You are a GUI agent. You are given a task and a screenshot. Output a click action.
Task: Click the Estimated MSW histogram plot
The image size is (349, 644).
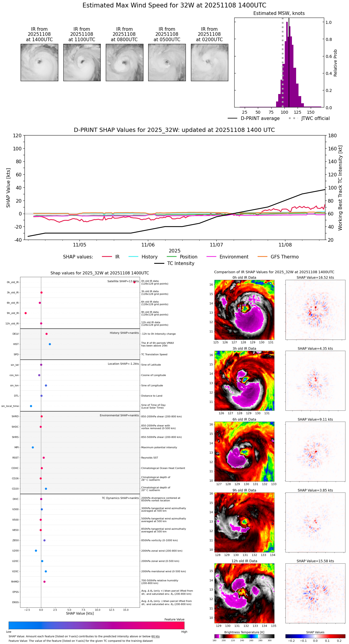point(279,62)
